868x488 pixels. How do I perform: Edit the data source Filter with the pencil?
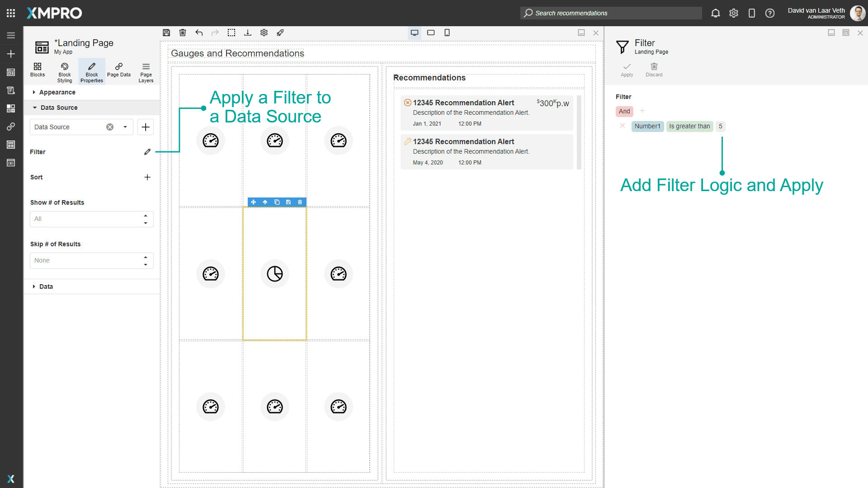click(x=147, y=152)
